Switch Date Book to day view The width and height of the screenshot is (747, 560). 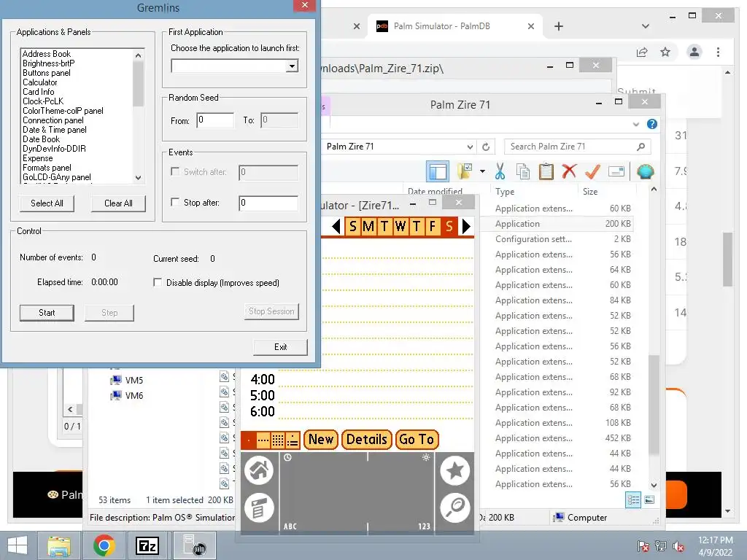(x=249, y=440)
